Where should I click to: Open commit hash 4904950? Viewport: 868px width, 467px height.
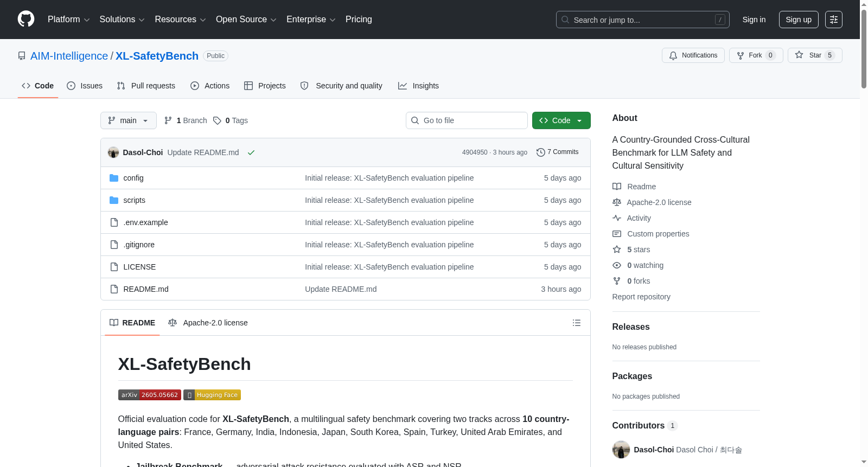pos(475,152)
